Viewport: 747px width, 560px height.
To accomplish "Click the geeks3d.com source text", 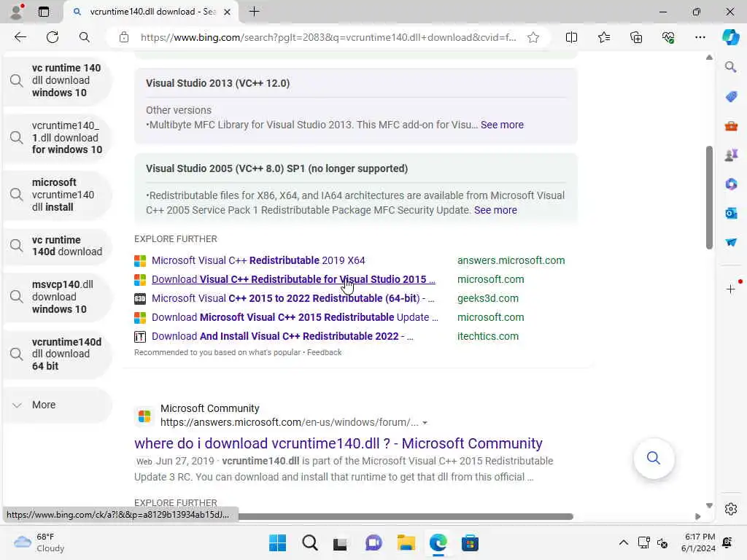I will [488, 298].
